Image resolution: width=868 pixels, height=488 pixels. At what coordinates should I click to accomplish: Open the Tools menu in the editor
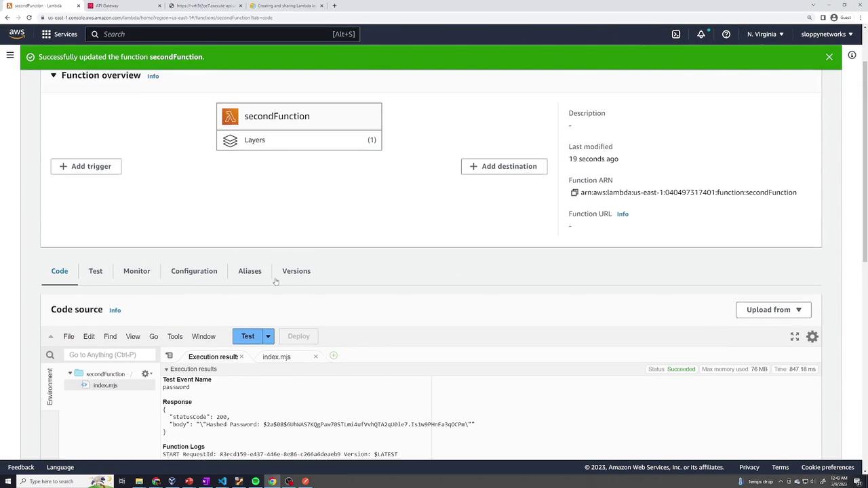pyautogui.click(x=175, y=336)
